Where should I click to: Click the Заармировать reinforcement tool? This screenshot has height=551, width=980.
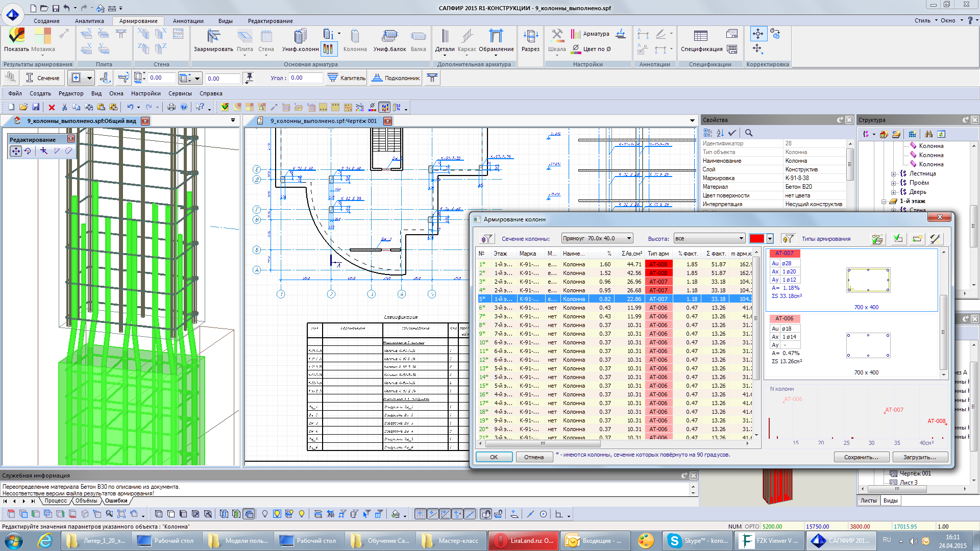point(213,40)
